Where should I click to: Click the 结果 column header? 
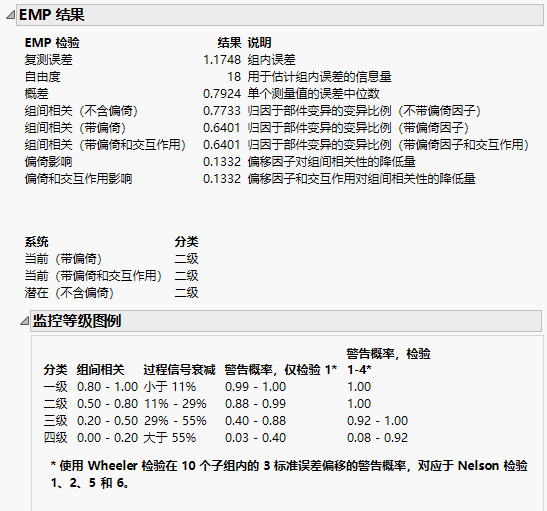pos(229,43)
